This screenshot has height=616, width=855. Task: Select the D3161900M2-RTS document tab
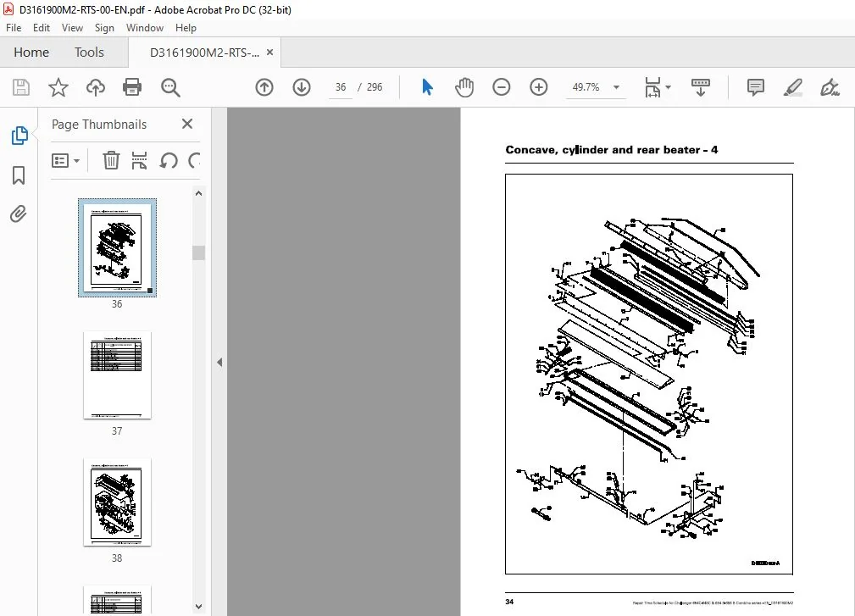point(204,53)
